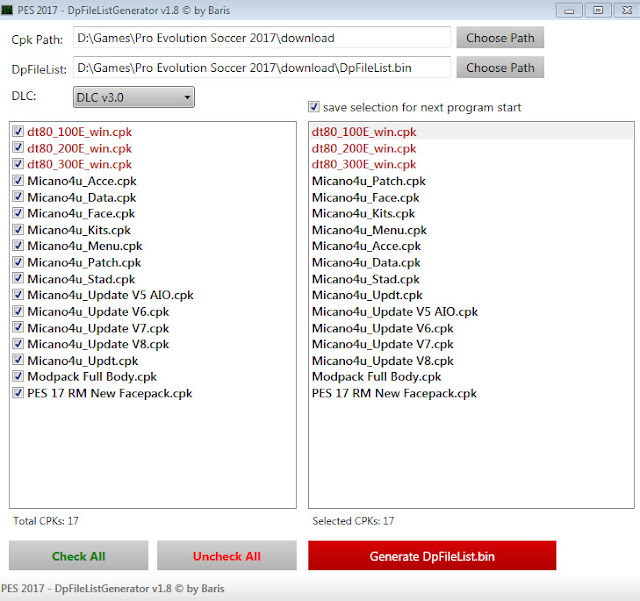Click the application icon in title bar
The image size is (640, 601).
(x=7, y=10)
